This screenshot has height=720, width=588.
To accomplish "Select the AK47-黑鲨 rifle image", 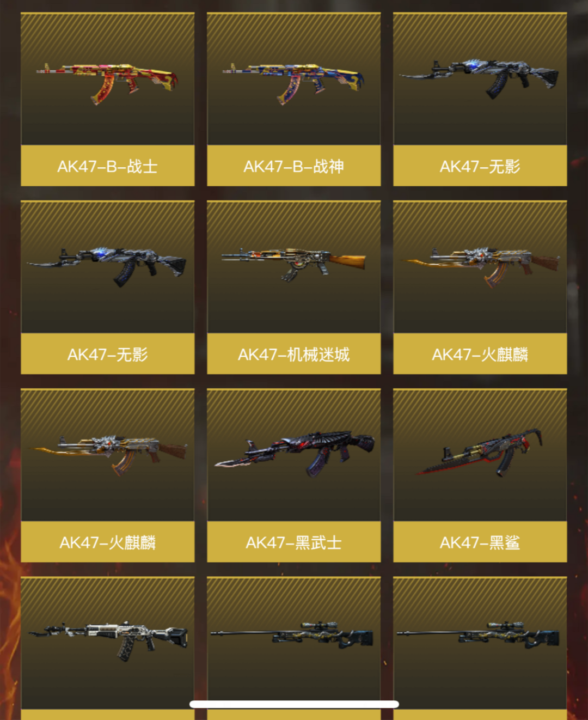I will pos(480,452).
